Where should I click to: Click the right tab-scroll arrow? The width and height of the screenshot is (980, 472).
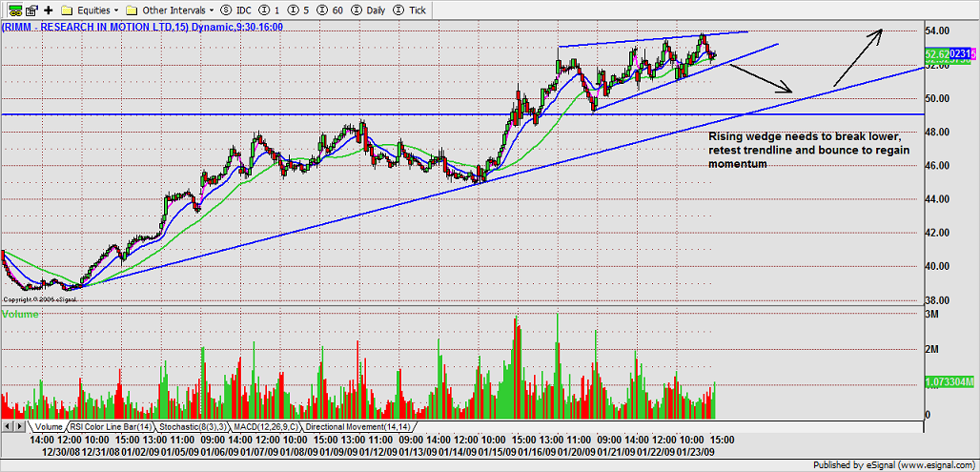coord(19,427)
